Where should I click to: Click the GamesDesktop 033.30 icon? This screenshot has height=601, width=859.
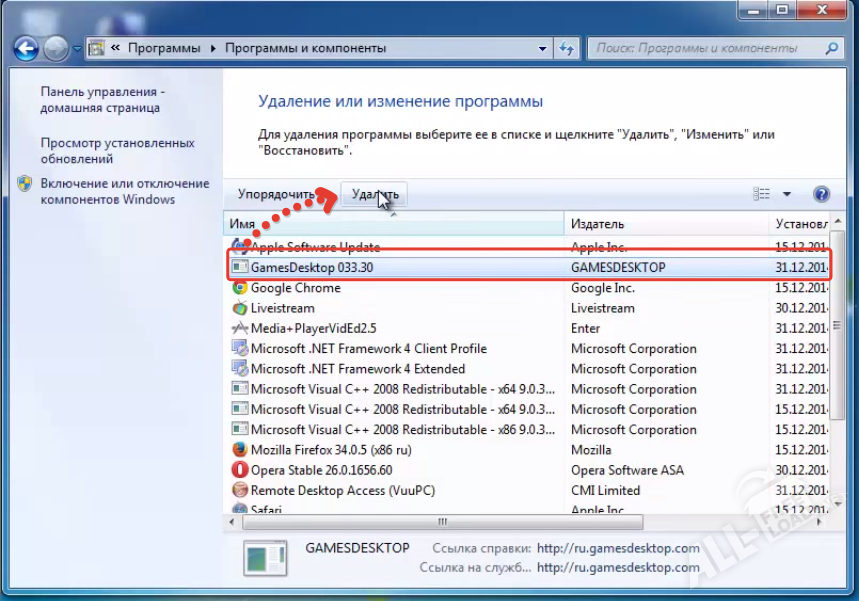pyautogui.click(x=239, y=267)
